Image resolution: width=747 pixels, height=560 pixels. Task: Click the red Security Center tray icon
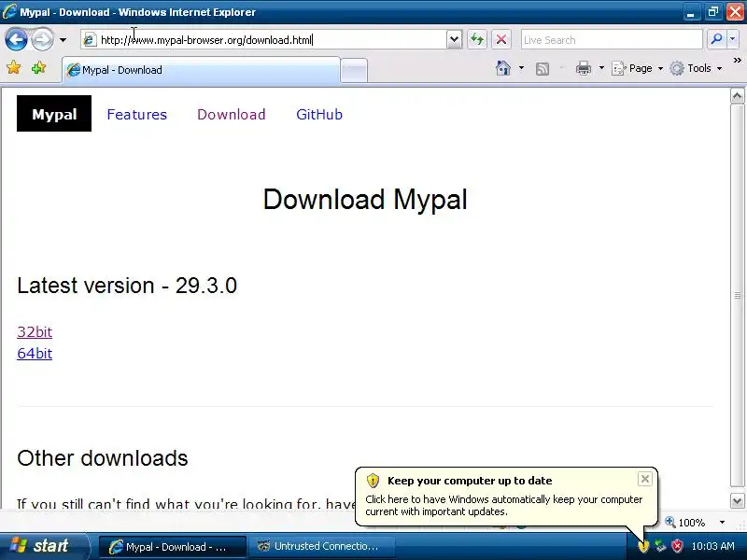coord(677,546)
